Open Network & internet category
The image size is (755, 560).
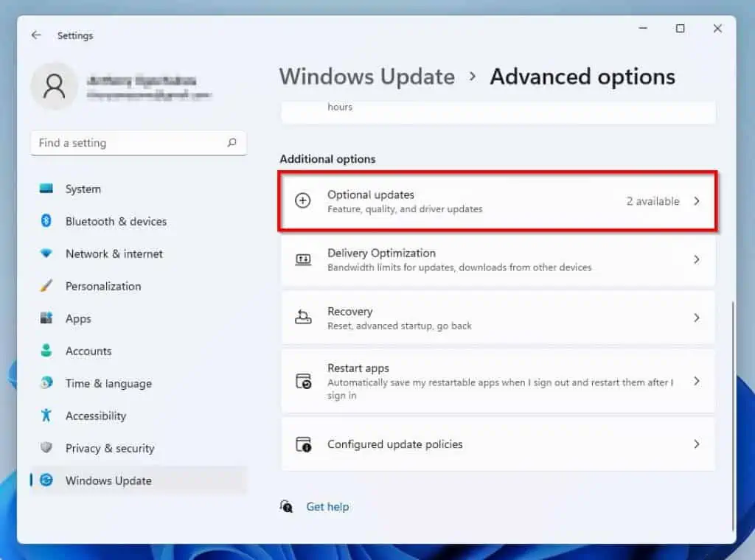[x=139, y=253]
